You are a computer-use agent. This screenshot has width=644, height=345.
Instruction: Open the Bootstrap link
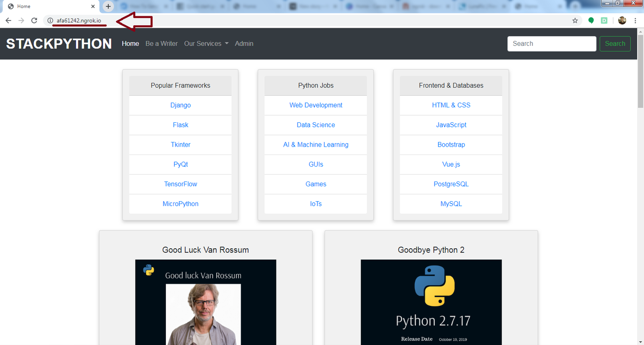[451, 144]
